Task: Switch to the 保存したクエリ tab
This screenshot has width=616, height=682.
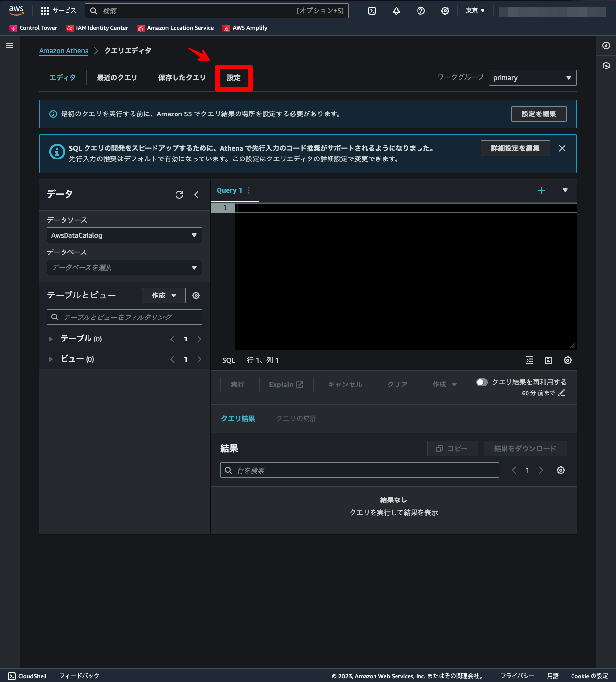Action: [182, 78]
